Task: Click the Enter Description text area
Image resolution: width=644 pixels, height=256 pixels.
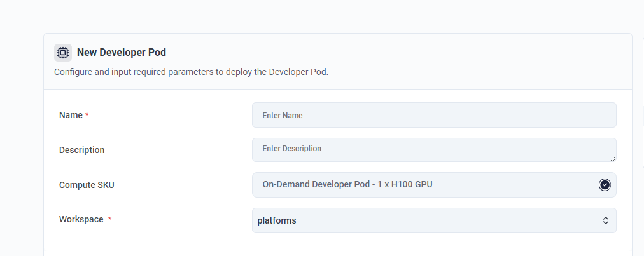Action: pyautogui.click(x=434, y=150)
